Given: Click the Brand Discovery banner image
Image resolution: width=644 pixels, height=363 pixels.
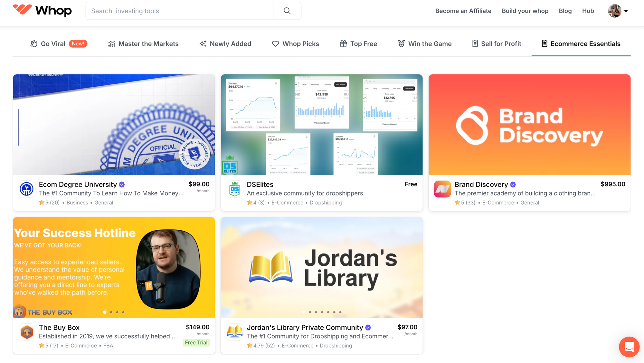Looking at the screenshot, I should pyautogui.click(x=529, y=125).
